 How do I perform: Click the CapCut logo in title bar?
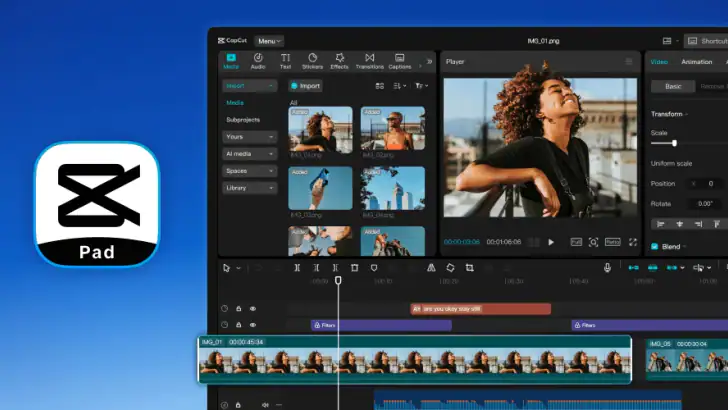coord(232,40)
